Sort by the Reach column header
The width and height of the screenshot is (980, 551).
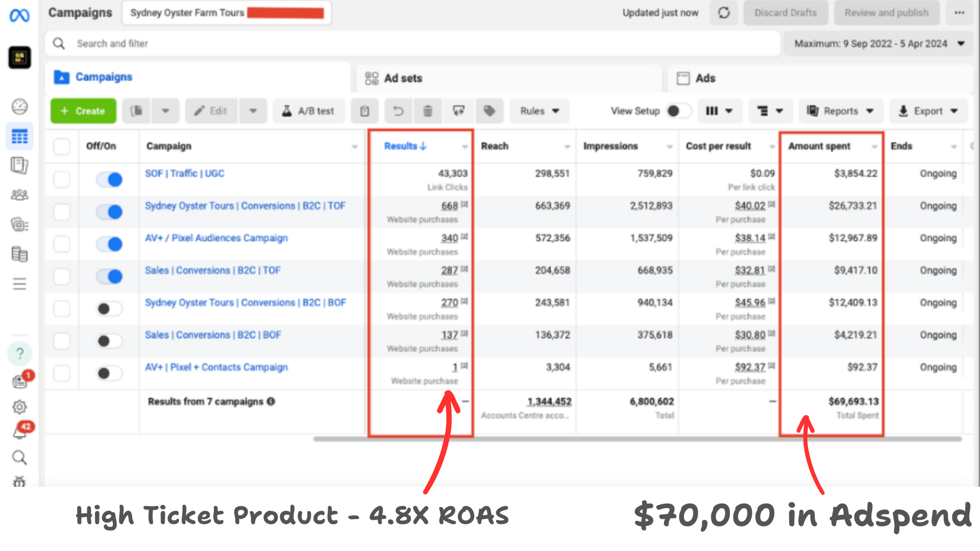[x=495, y=146]
